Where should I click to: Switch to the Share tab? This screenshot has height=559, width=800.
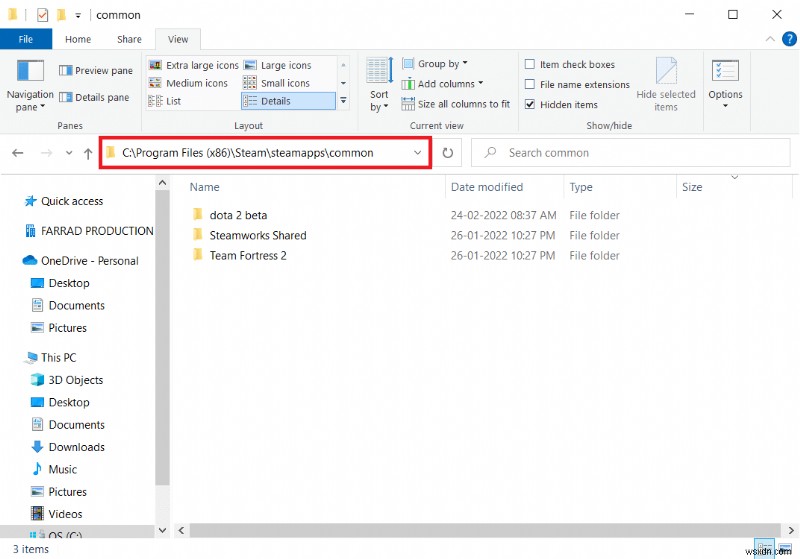tap(129, 39)
